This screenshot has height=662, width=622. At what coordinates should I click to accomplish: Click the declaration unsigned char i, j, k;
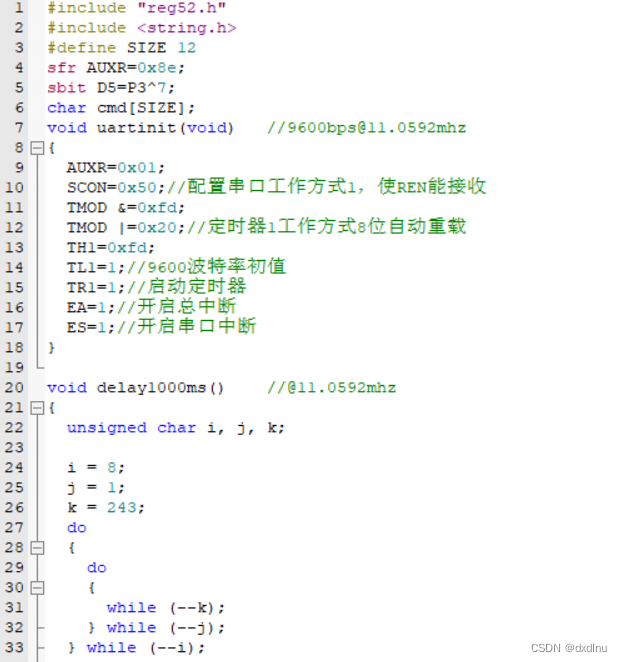tap(176, 428)
